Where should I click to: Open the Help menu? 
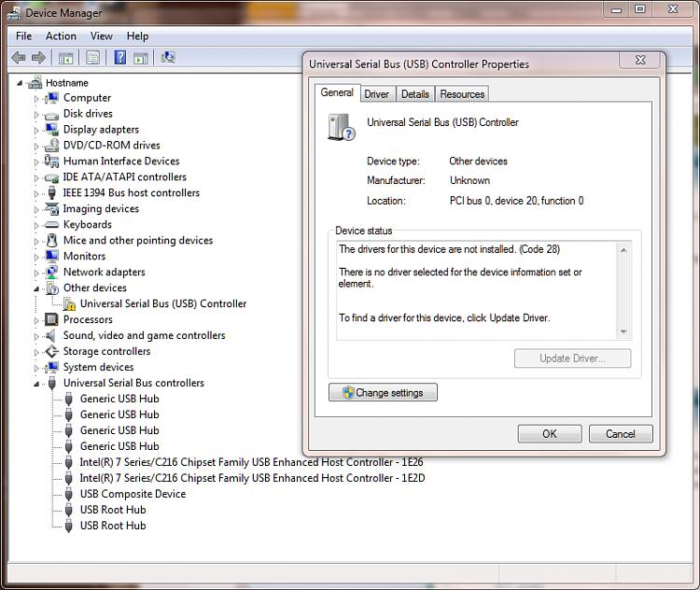(137, 36)
